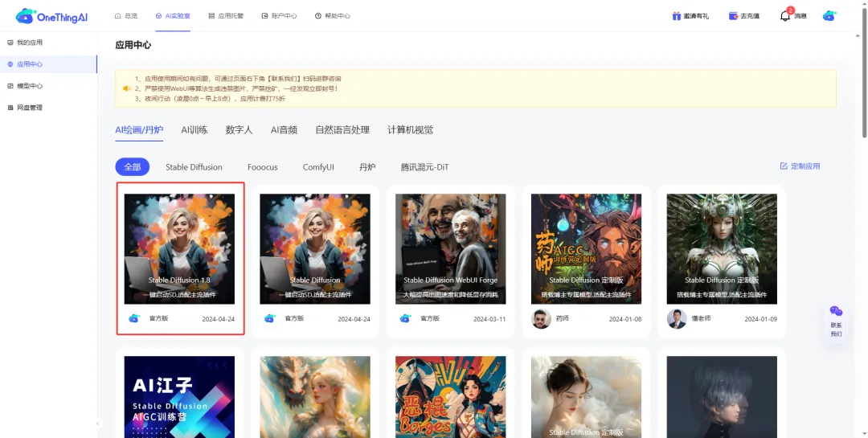Select the AI实验室 top menu item
The image size is (868, 438).
(x=173, y=16)
